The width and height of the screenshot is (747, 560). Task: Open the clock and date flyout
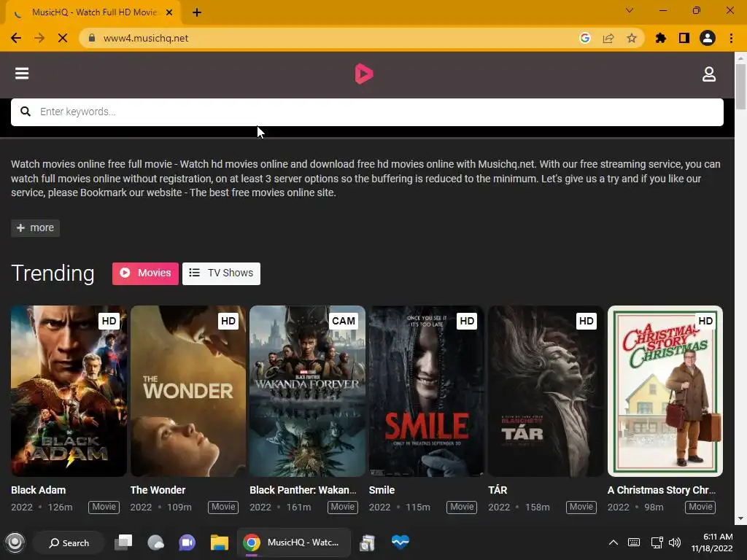pyautogui.click(x=712, y=542)
